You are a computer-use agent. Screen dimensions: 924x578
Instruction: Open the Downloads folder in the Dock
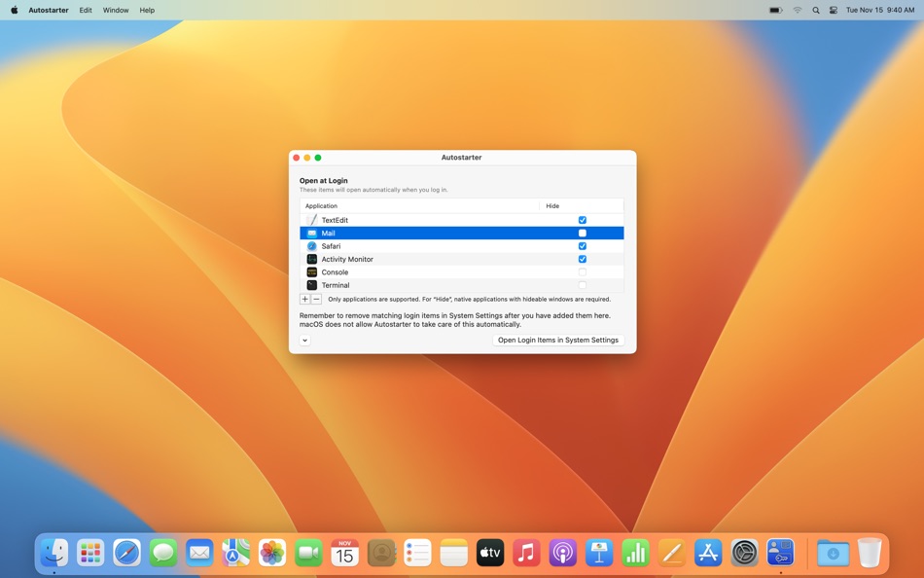pyautogui.click(x=833, y=554)
